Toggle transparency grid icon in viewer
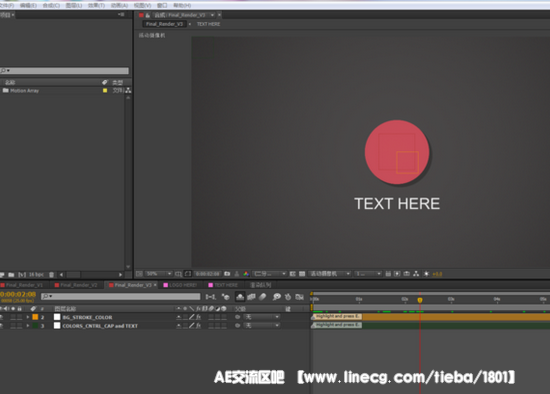The width and height of the screenshot is (550, 394). (302, 274)
